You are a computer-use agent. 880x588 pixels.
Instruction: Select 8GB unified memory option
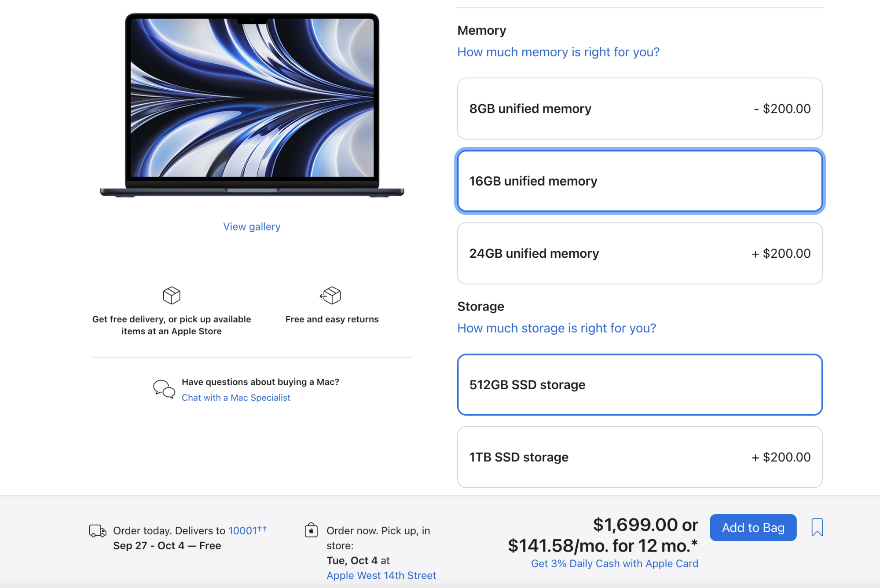click(641, 108)
